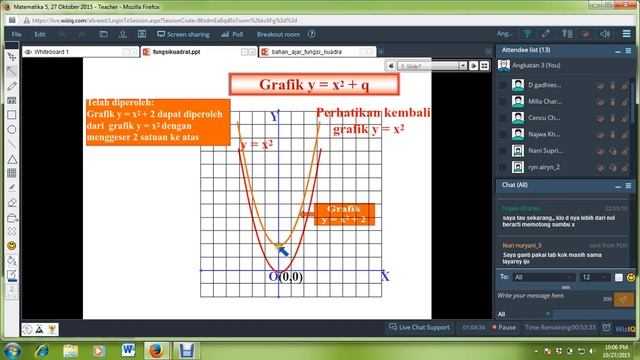Select the grid/table tool in left toolbar
640x360 pixels.
tap(12, 173)
